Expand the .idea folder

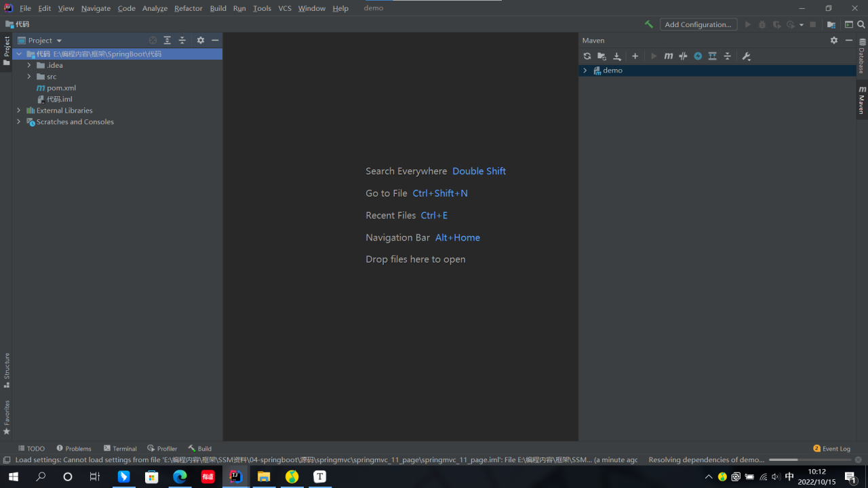coord(29,65)
